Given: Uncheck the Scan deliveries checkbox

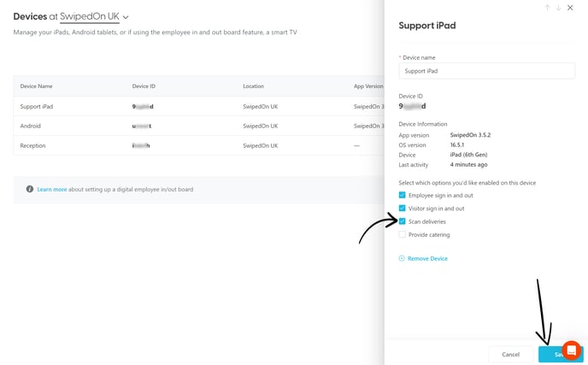Looking at the screenshot, I should coord(402,221).
